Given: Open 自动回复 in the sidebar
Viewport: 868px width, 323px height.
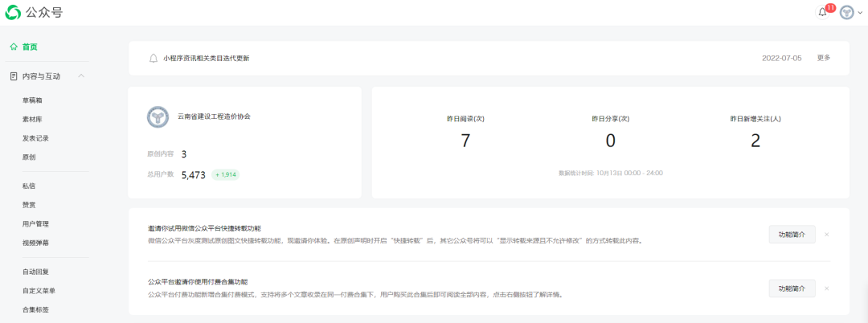Looking at the screenshot, I should coord(36,272).
